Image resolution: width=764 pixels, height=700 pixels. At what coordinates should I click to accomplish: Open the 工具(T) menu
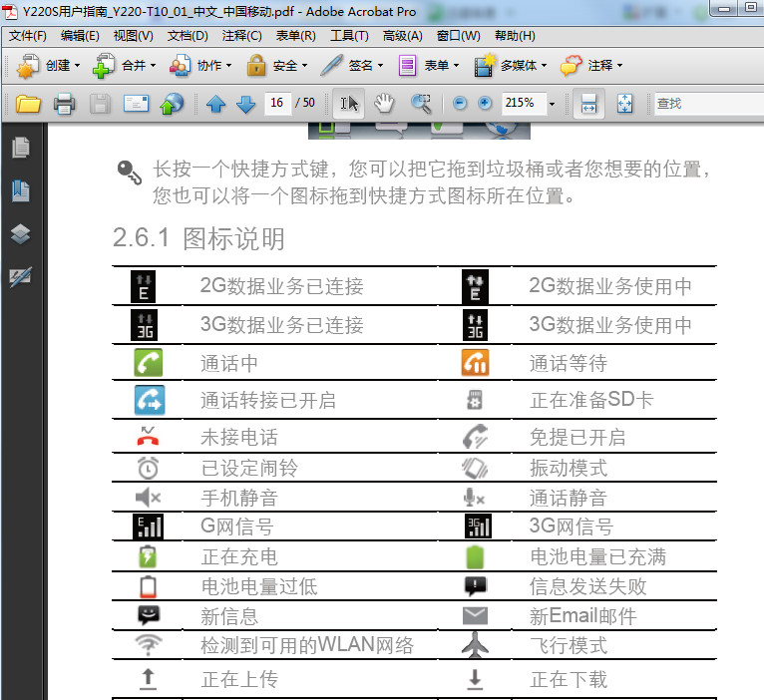[349, 36]
